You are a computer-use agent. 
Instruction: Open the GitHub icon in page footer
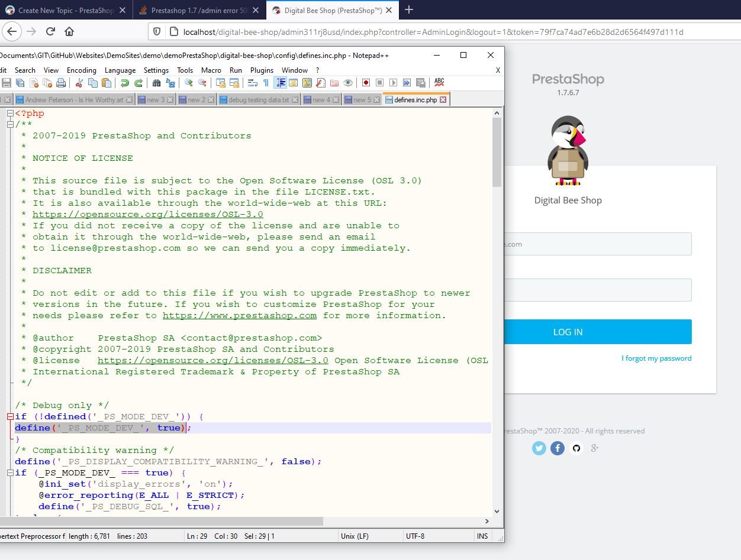(576, 448)
